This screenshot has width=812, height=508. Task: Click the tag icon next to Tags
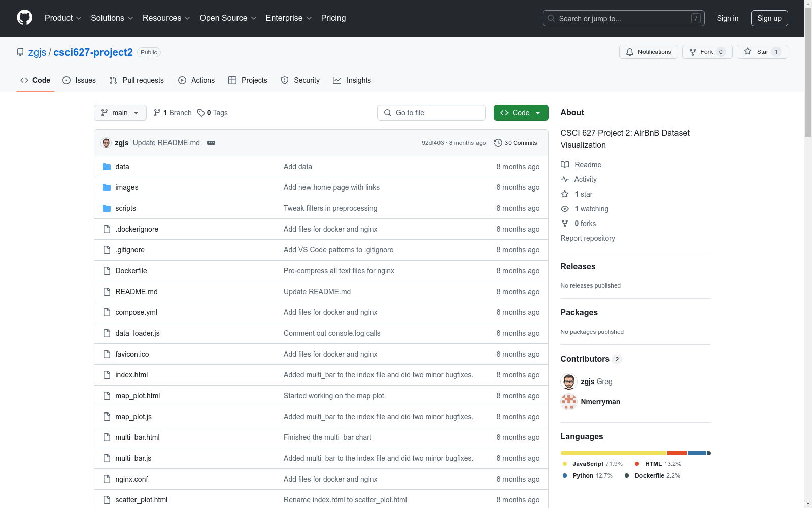click(x=201, y=113)
